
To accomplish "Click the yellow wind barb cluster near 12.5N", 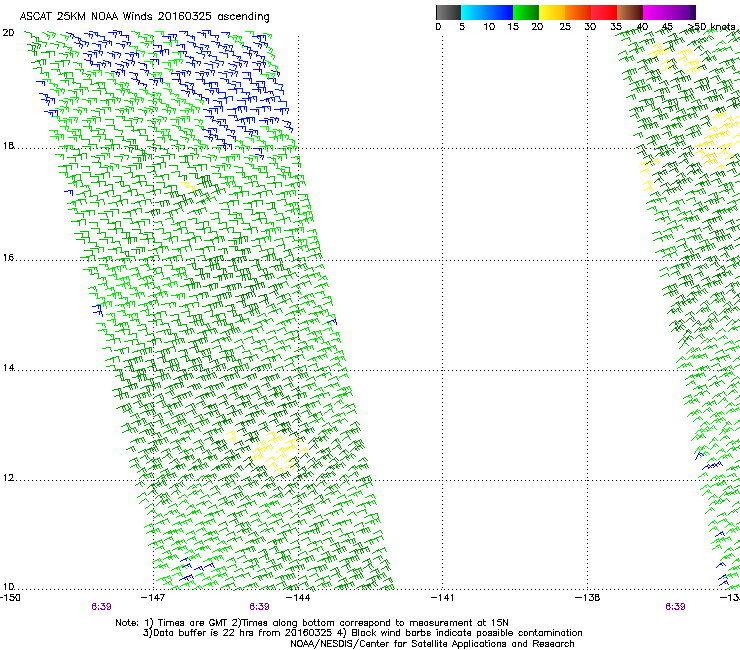I will (278, 452).
